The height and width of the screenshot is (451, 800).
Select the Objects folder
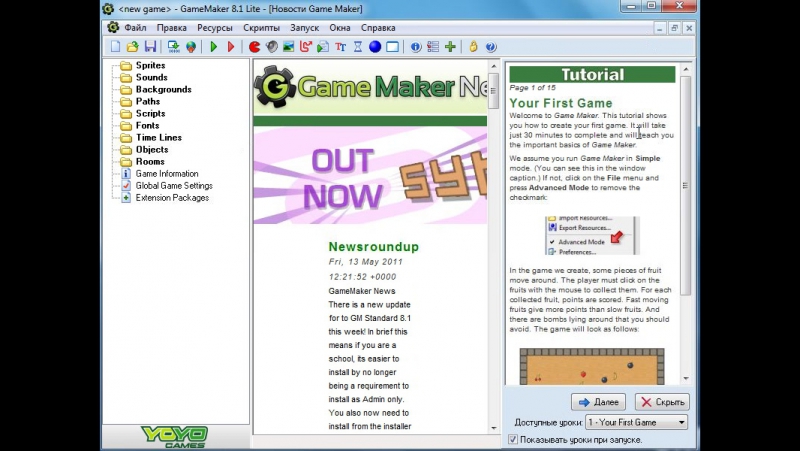(152, 149)
